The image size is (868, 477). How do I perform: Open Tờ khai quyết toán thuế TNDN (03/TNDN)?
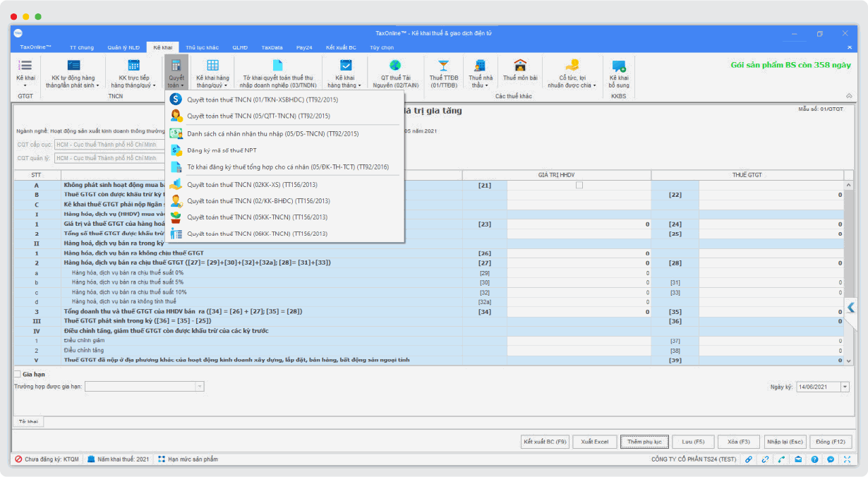pyautogui.click(x=278, y=72)
